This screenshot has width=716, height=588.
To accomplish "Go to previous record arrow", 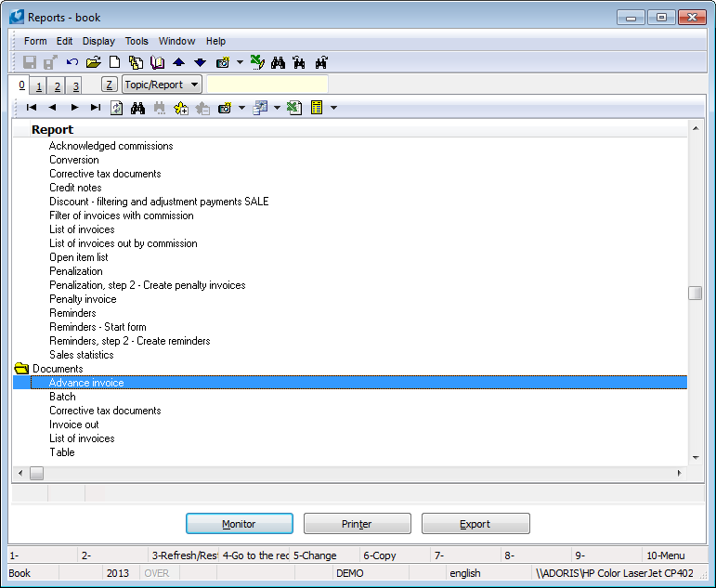I will pos(52,108).
